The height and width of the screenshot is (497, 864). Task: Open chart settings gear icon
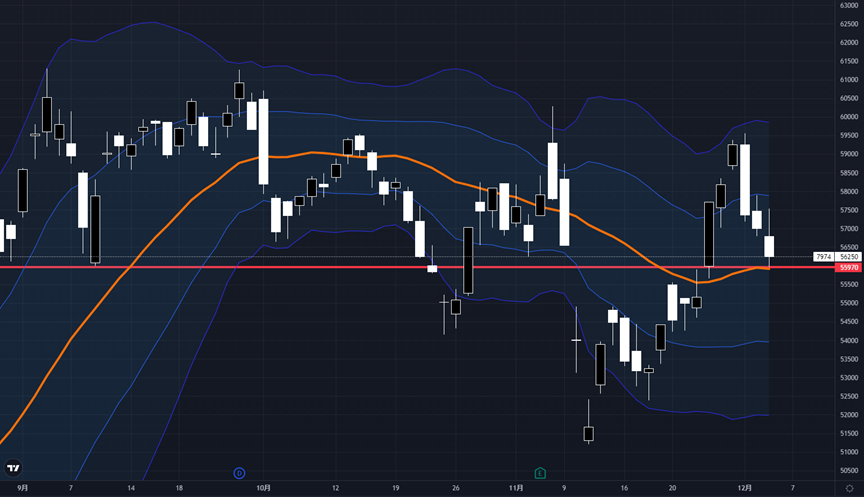tap(849, 488)
